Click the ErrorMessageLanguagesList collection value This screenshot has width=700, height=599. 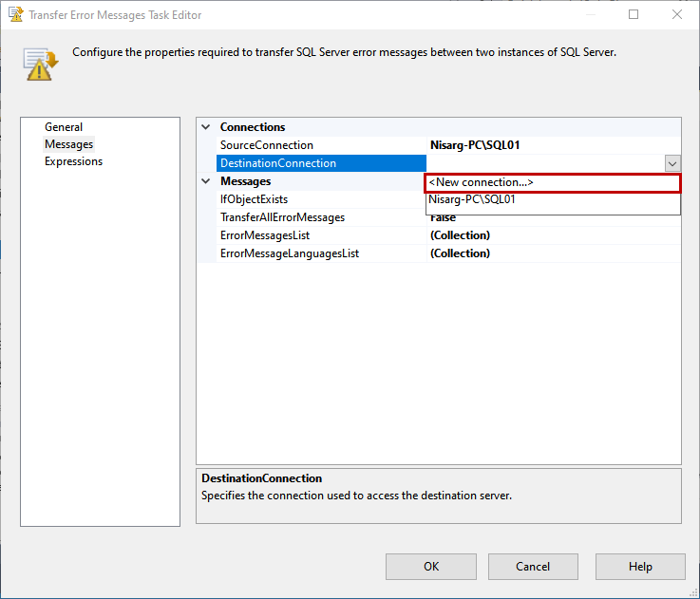click(461, 253)
